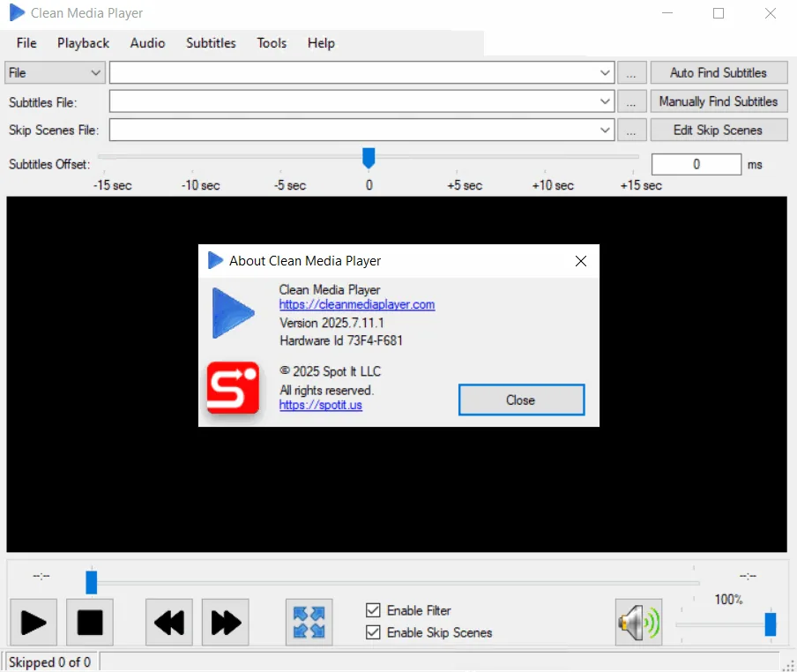This screenshot has width=797, height=672.
Task: Open the Audio menu
Action: pos(147,43)
